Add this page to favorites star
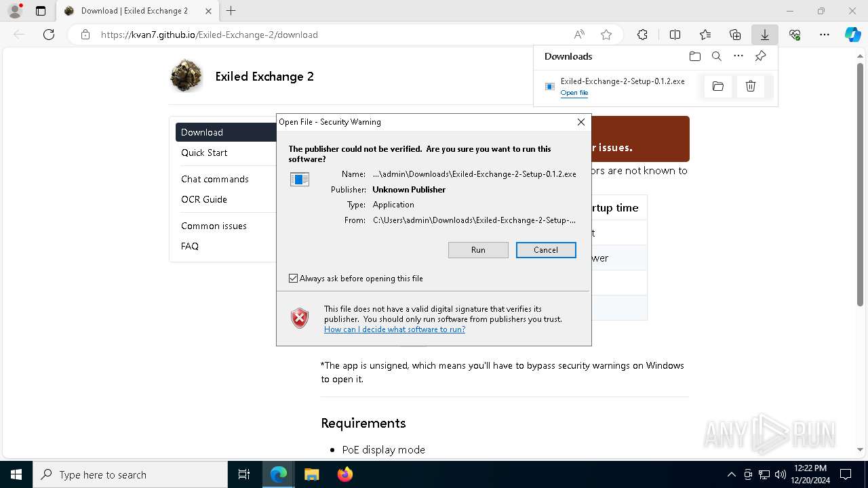The image size is (868, 488). [606, 35]
